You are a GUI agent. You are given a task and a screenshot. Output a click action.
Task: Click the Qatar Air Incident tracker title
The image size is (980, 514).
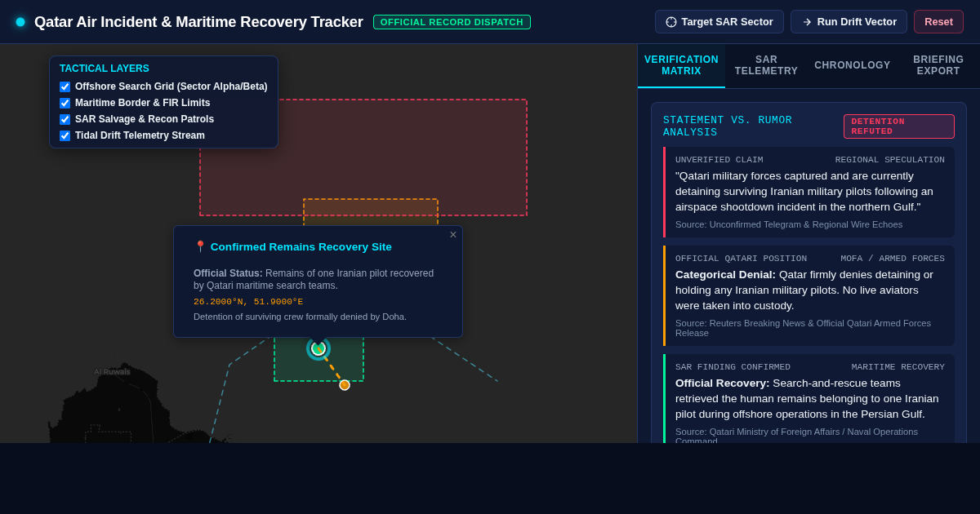pos(198,22)
